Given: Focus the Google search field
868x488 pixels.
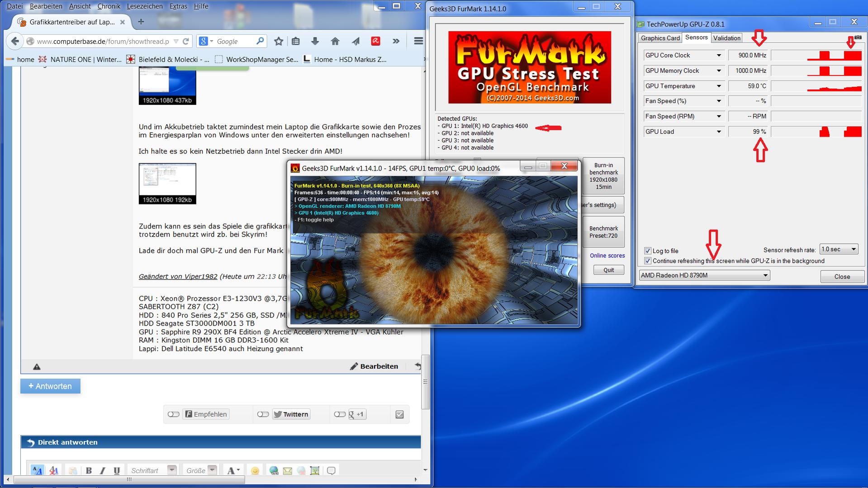Looking at the screenshot, I should [235, 41].
